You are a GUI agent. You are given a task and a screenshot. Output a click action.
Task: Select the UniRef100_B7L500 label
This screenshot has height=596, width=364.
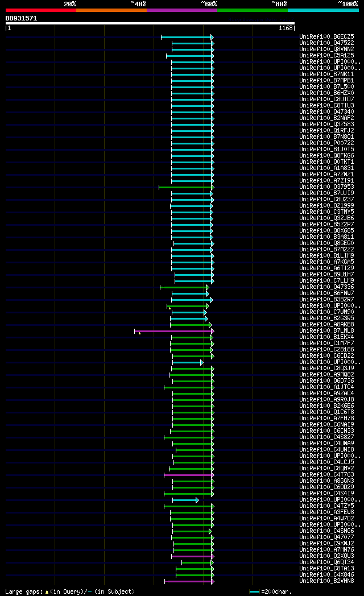click(326, 86)
